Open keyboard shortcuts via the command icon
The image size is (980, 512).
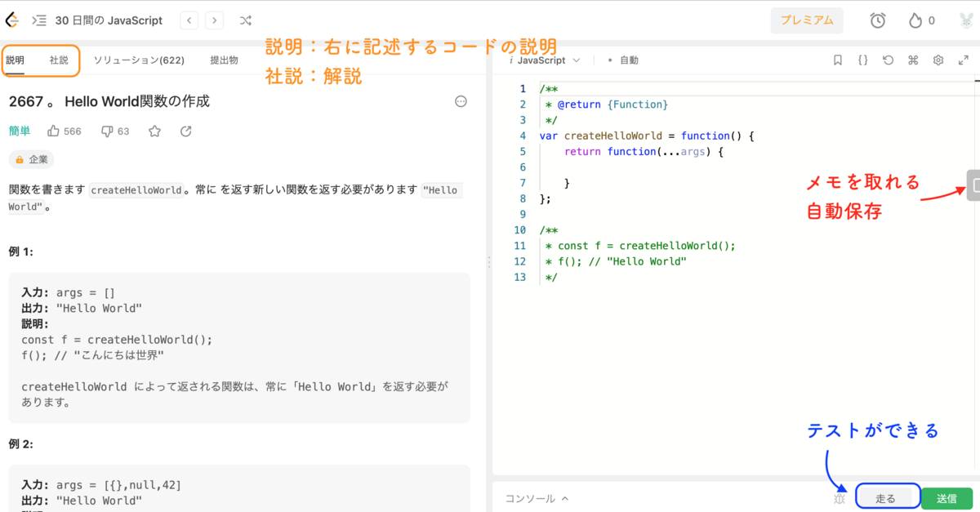tap(913, 60)
